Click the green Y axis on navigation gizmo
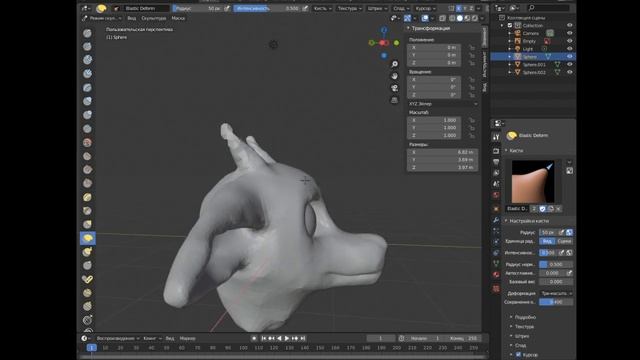This screenshot has width=640, height=360. (396, 42)
